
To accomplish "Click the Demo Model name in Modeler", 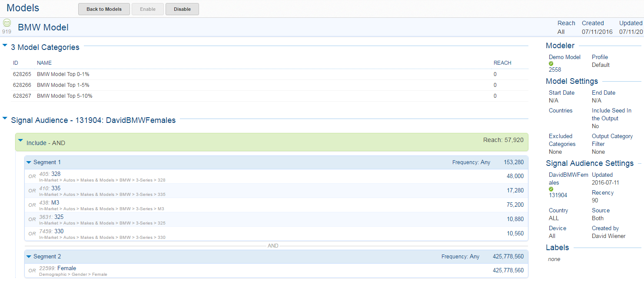I will [x=564, y=57].
